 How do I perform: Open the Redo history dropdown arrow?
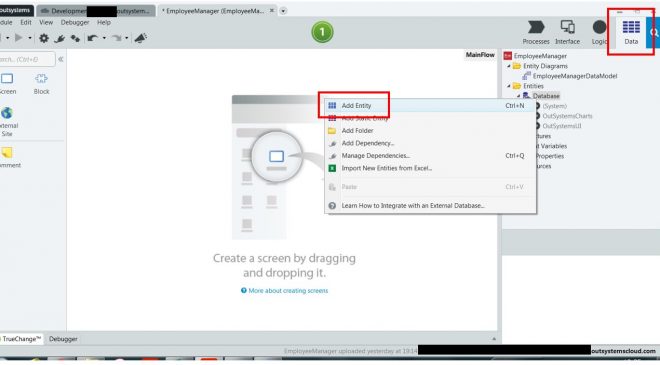coord(126,38)
